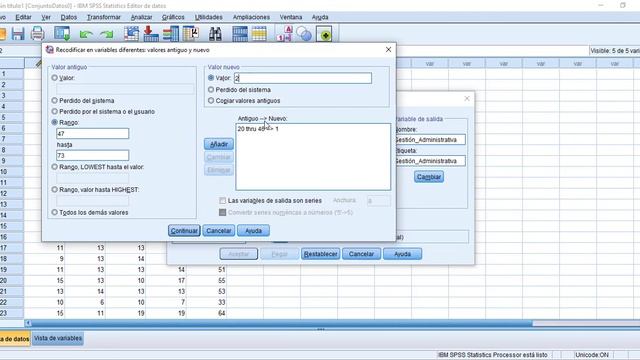Viewport: 640px width, 360px height.
Task: Click the Nombre field in background dialog
Action: point(430,140)
